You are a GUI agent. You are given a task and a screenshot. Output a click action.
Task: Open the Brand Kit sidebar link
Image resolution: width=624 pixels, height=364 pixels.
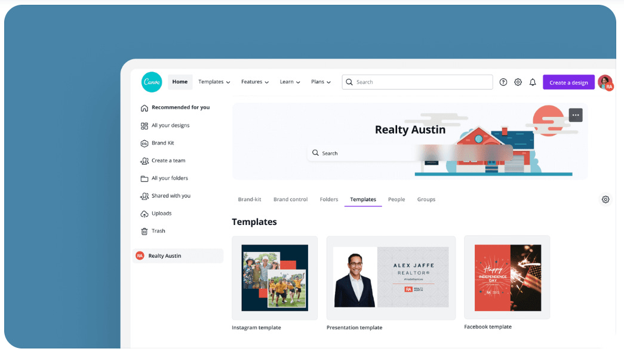pos(163,143)
